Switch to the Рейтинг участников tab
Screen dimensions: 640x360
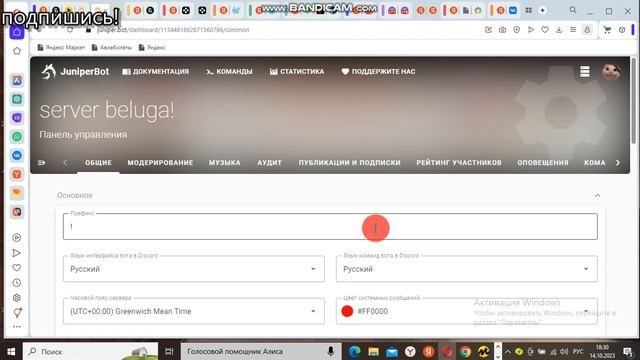[459, 162]
